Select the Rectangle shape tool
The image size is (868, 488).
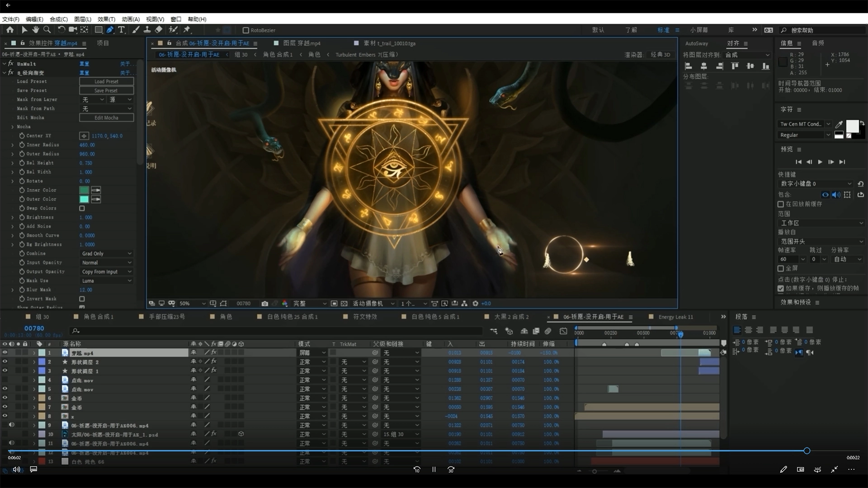pos(98,30)
